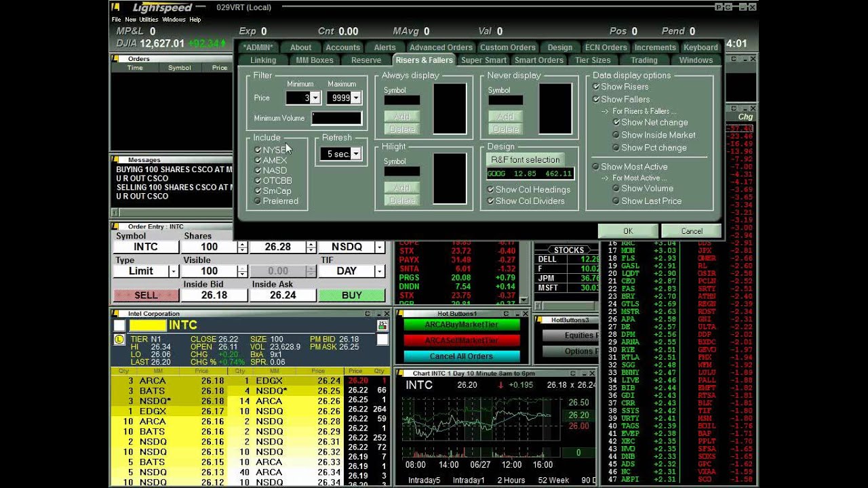Enable the Preferred option
Screen dimensions: 868x488
pos(258,201)
